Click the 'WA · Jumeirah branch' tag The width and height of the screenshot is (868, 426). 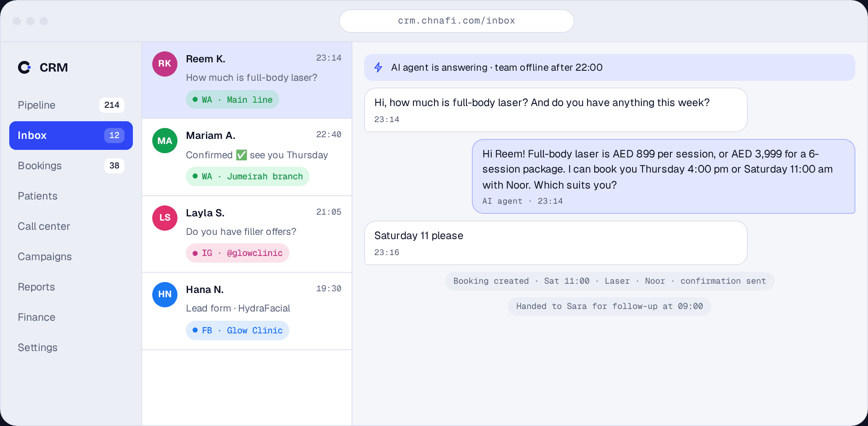(x=248, y=176)
